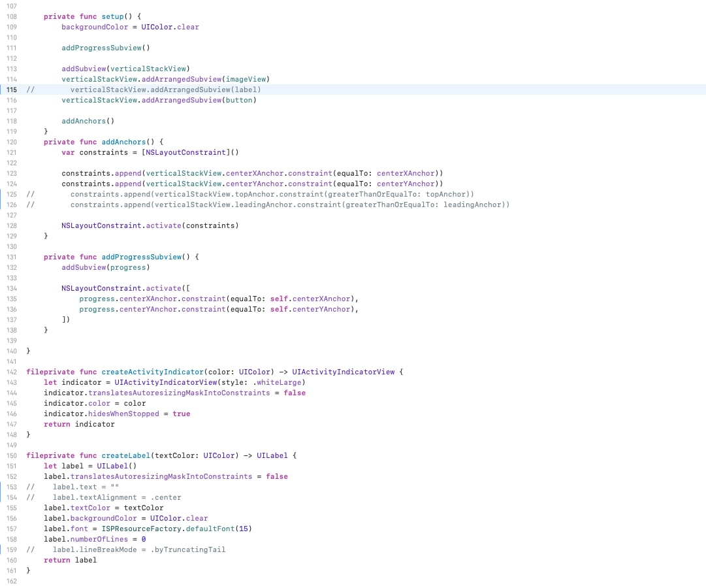The image size is (706, 588).
Task: Click commented 'leadingAnchor' at end of line 126
Action: (472, 204)
